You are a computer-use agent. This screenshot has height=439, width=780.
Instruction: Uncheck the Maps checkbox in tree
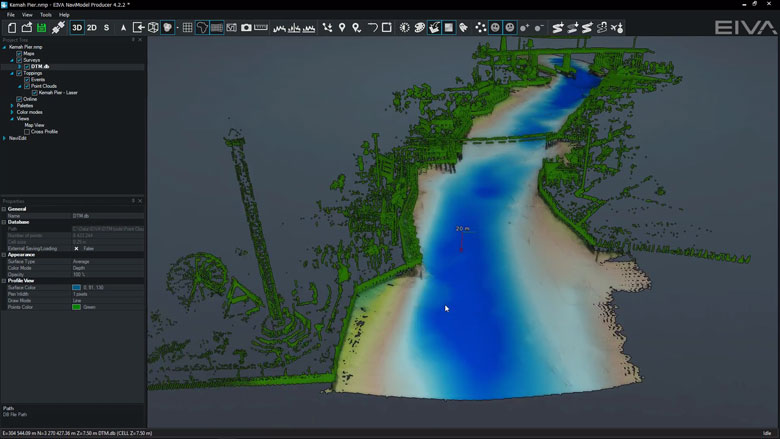coord(19,54)
